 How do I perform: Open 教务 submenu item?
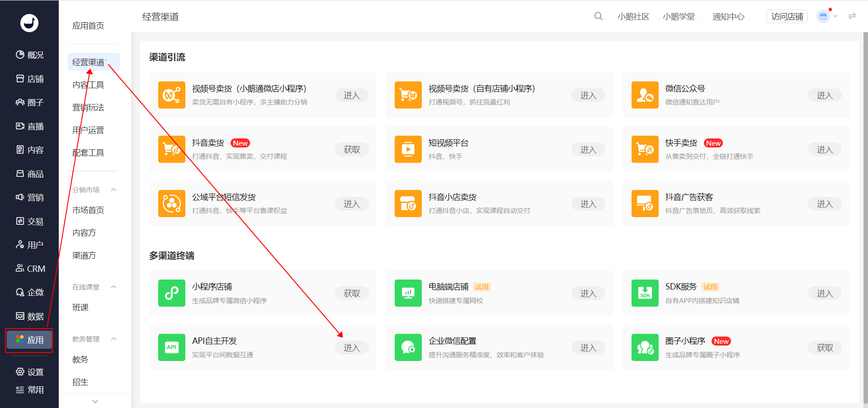pyautogui.click(x=80, y=359)
